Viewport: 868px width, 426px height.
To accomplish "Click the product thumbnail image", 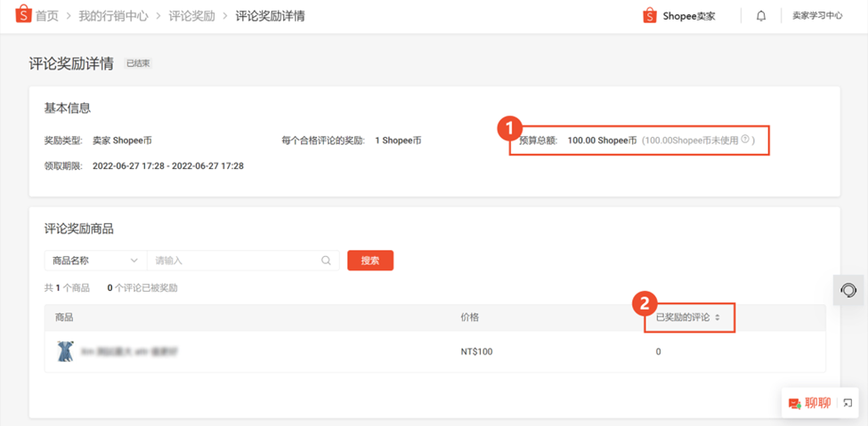I will coord(65,351).
